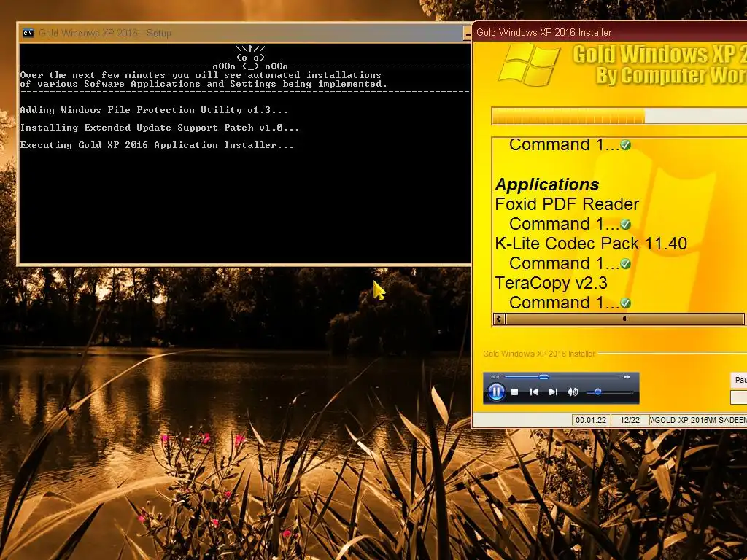Select the TeraCopy v2.3 entry

pos(551,284)
